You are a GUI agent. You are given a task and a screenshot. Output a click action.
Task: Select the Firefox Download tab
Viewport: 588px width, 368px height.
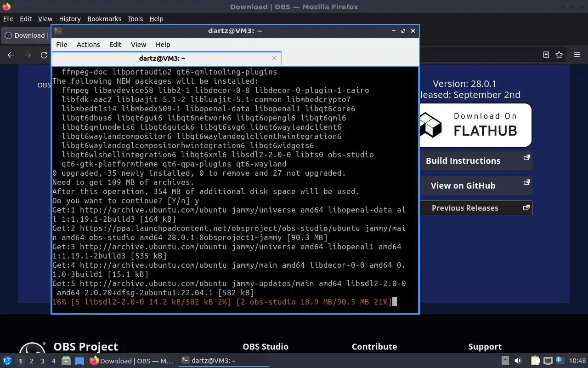(x=26, y=35)
